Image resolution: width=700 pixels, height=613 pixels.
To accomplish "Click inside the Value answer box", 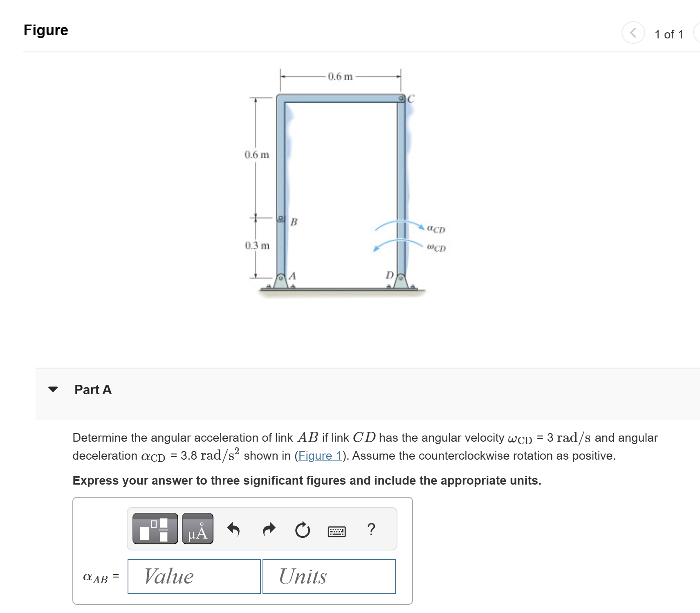I will (x=194, y=576).
